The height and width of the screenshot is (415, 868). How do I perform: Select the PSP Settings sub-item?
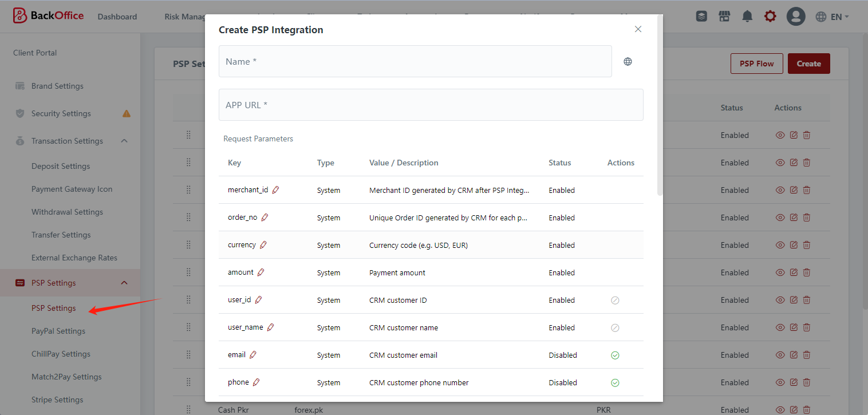54,308
